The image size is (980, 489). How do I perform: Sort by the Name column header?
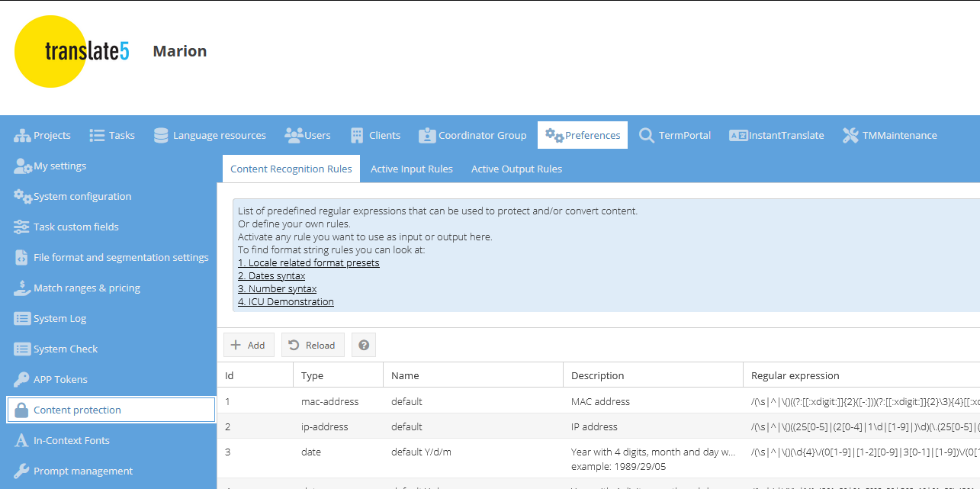[473, 375]
